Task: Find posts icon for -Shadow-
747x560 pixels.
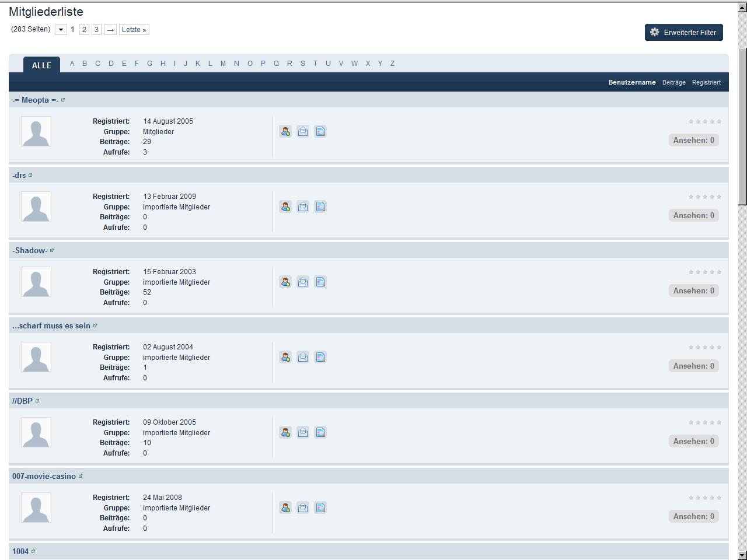Action: [x=320, y=282]
